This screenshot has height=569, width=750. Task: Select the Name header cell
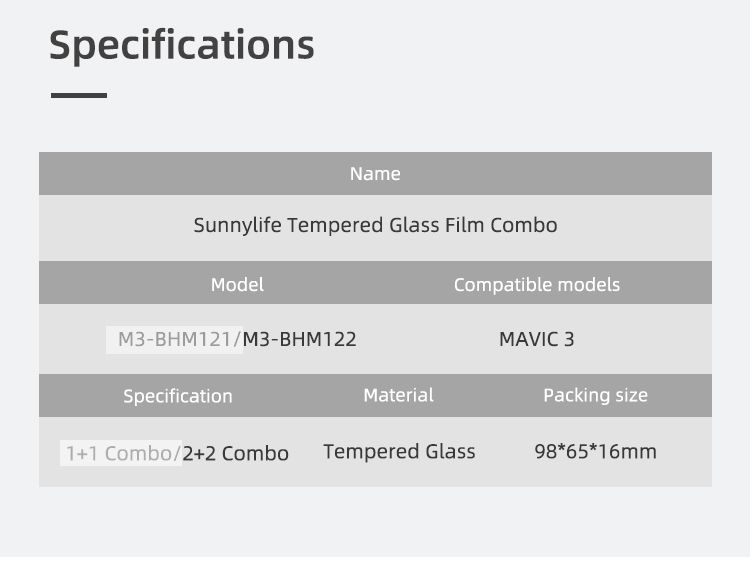tap(375, 174)
